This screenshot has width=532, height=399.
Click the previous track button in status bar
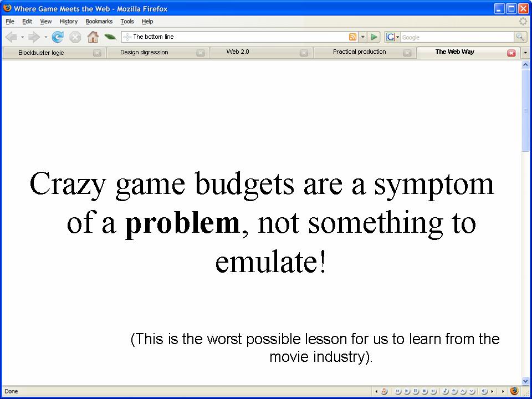click(x=398, y=391)
